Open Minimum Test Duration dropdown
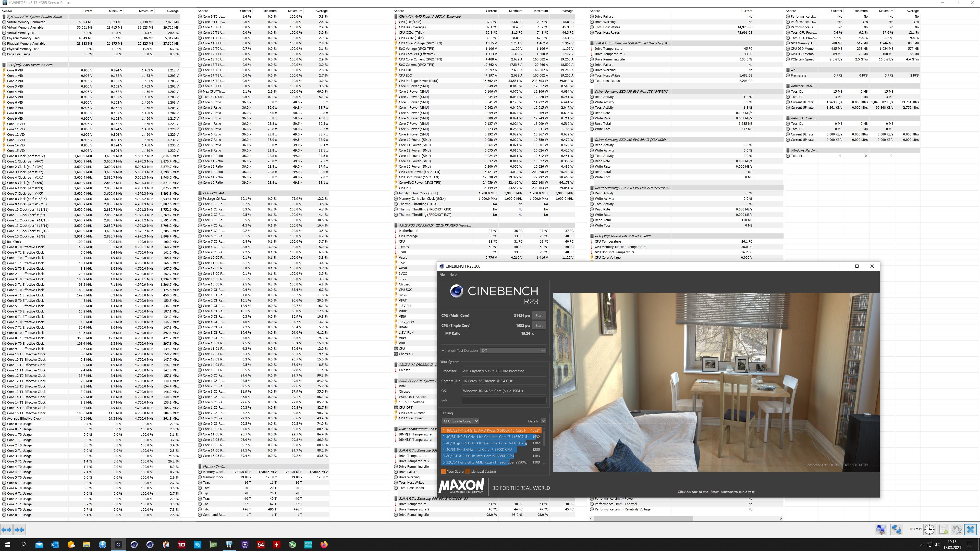980x551 pixels. pyautogui.click(x=513, y=350)
